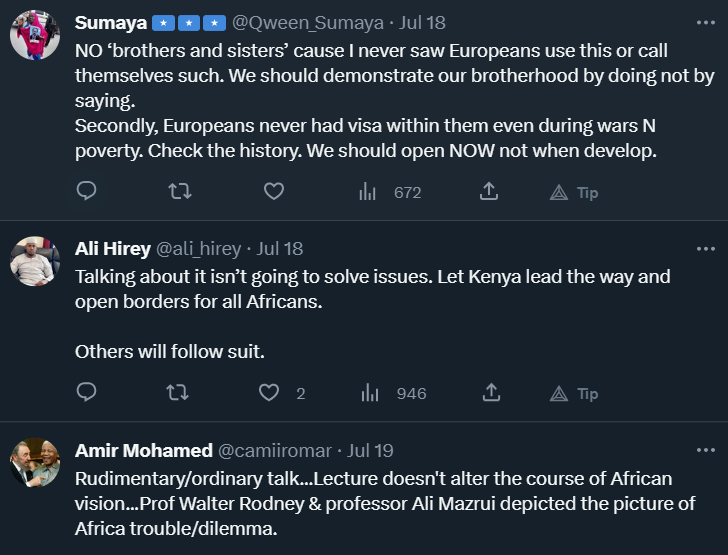This screenshot has height=555, width=728.
Task: Open more options on Amir Mohamed's tweet
Action: (705, 450)
